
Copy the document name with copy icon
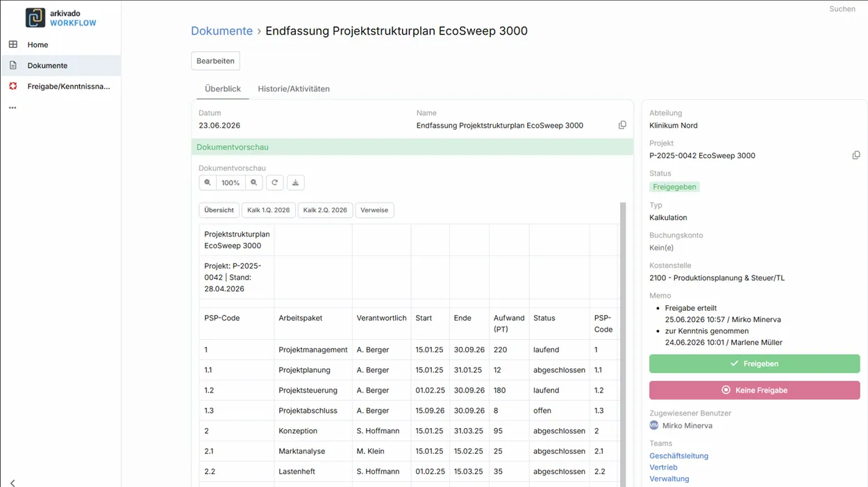(622, 126)
